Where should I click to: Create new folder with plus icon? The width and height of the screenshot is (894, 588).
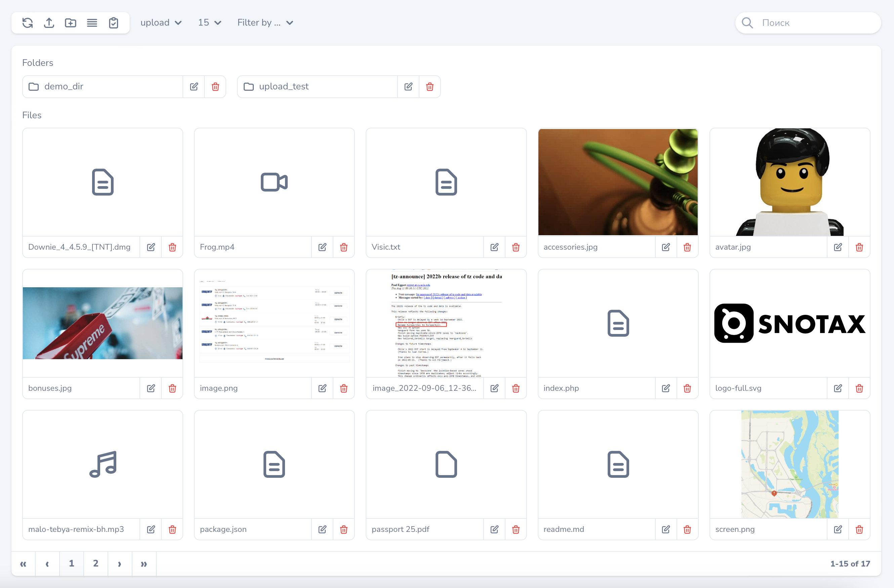coord(70,23)
